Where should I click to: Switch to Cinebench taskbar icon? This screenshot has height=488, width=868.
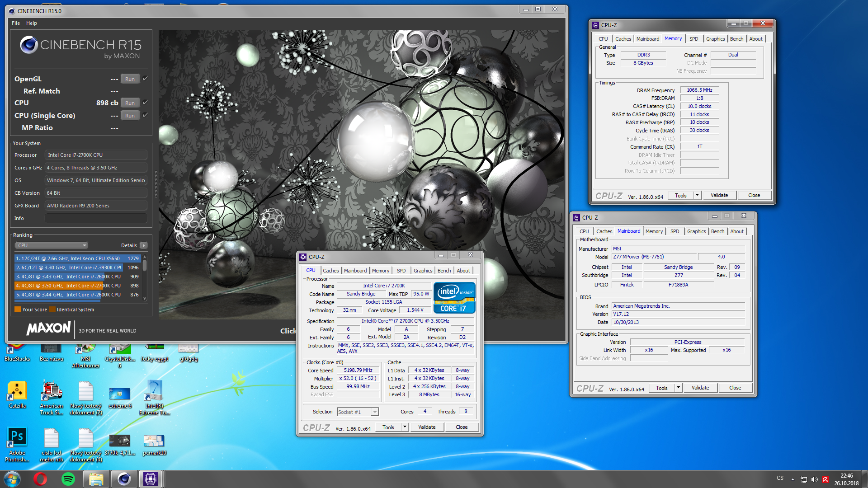click(x=123, y=479)
